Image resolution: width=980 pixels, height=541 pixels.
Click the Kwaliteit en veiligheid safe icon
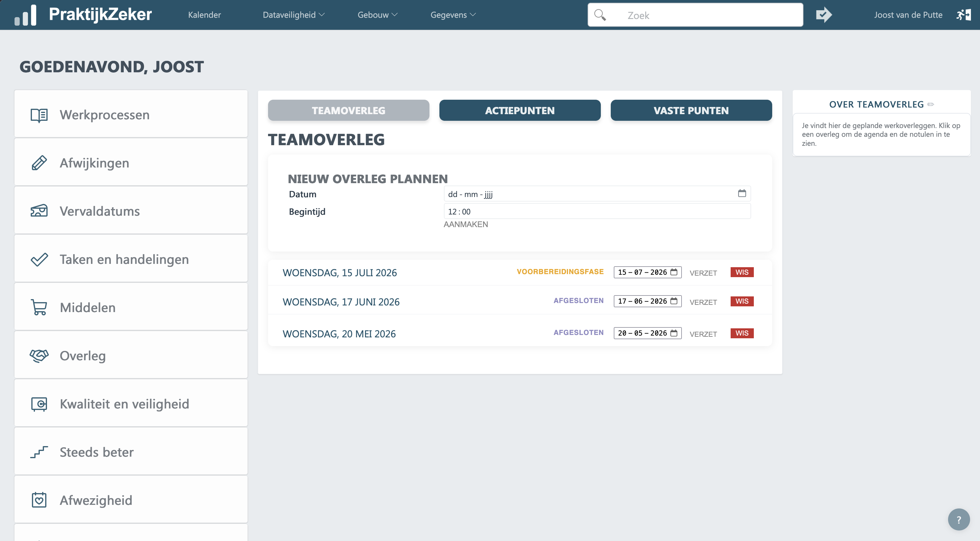39,404
